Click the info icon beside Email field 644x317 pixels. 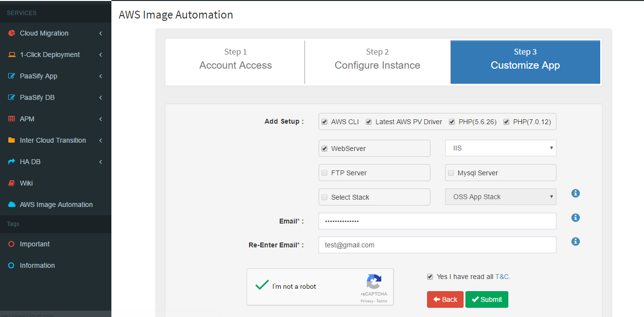coord(575,218)
